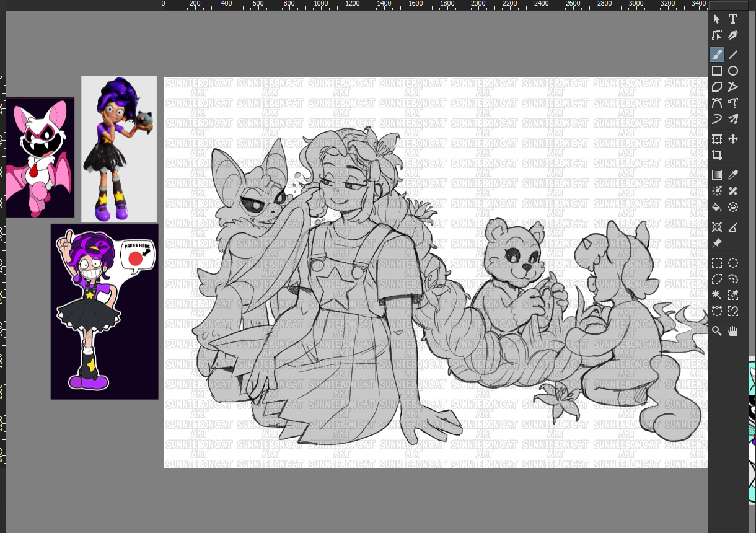756x533 pixels.
Task: Choose the Line tool
Action: tap(733, 55)
